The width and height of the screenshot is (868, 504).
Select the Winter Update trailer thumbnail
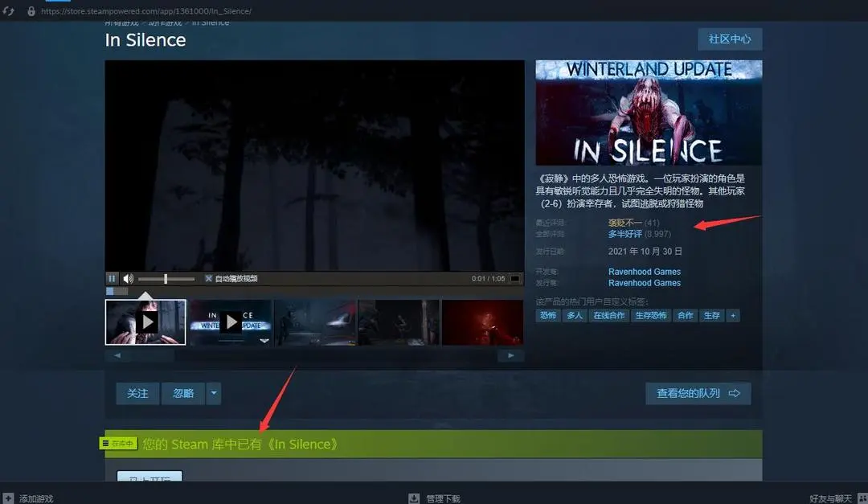(x=231, y=322)
